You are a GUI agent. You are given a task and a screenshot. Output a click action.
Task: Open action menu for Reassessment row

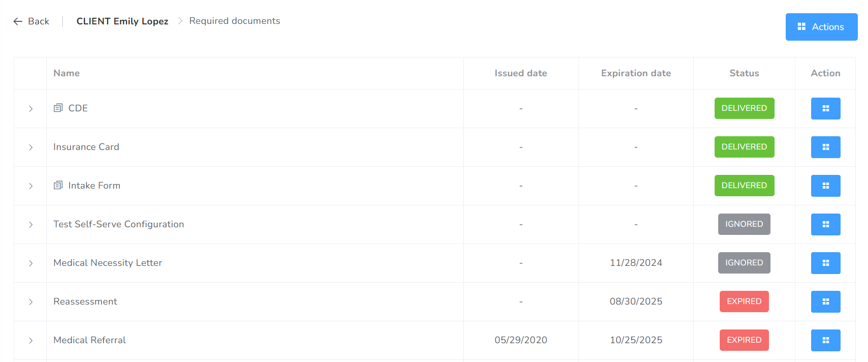(825, 301)
